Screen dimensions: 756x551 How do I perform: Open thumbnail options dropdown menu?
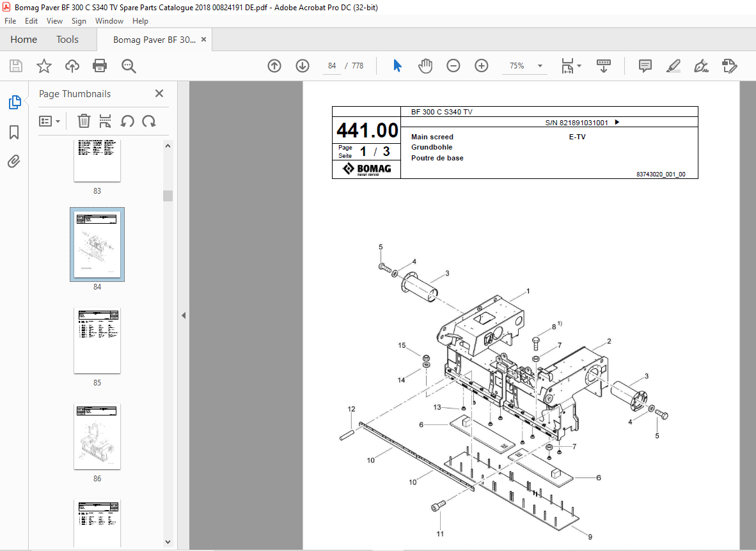pyautogui.click(x=50, y=121)
